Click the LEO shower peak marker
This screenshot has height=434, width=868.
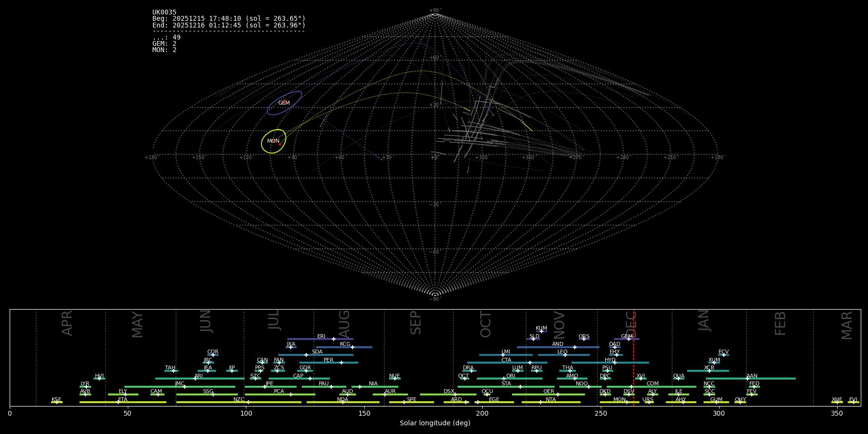pyautogui.click(x=565, y=355)
